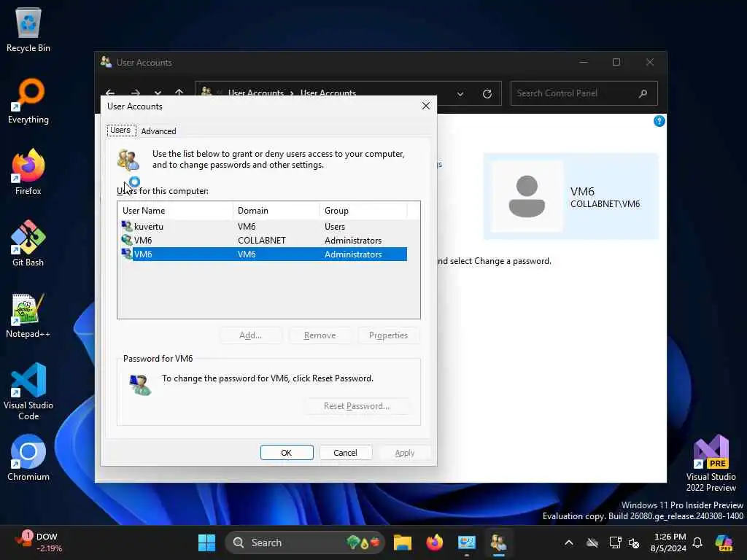Open the Chromium desktop shortcut
This screenshot has height=560, width=747.
coord(28,458)
